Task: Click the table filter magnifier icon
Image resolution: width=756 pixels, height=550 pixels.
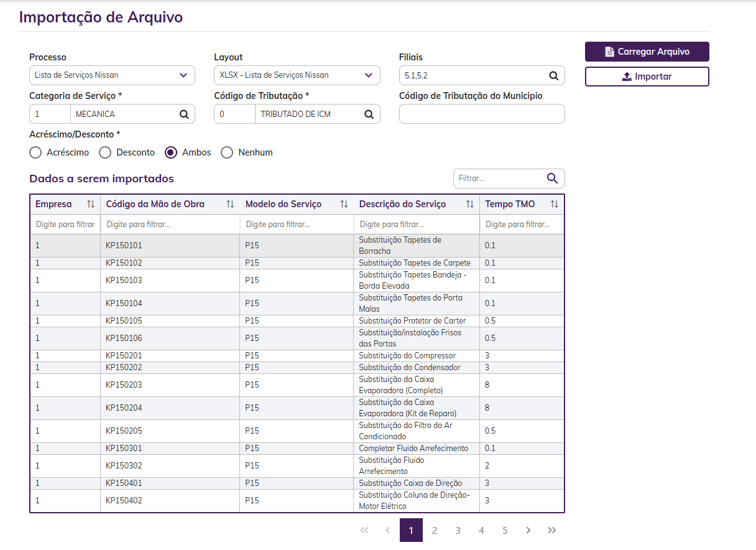Action: click(x=552, y=179)
